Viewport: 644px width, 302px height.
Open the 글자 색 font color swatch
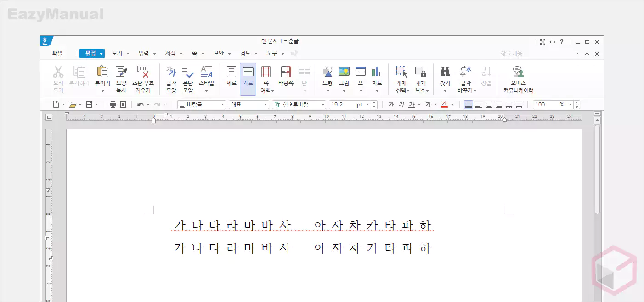click(445, 105)
